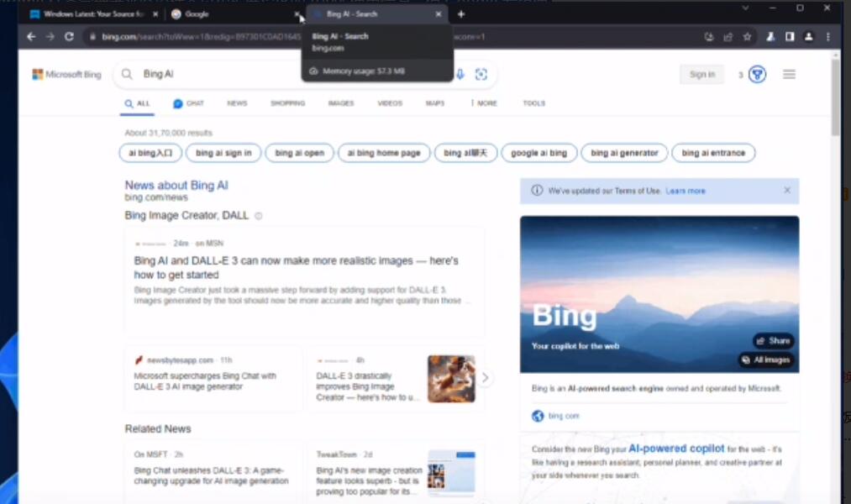
Task: Go forward in browser history
Action: pos(50,36)
